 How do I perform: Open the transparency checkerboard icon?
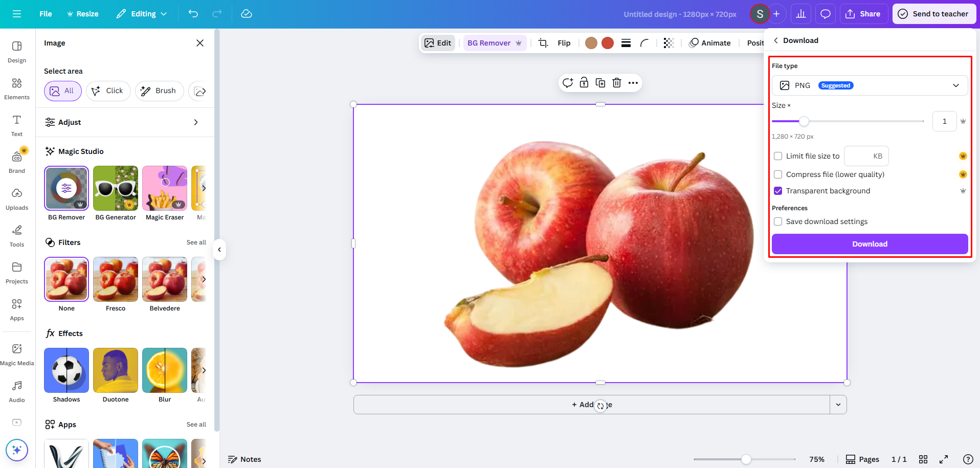669,43
